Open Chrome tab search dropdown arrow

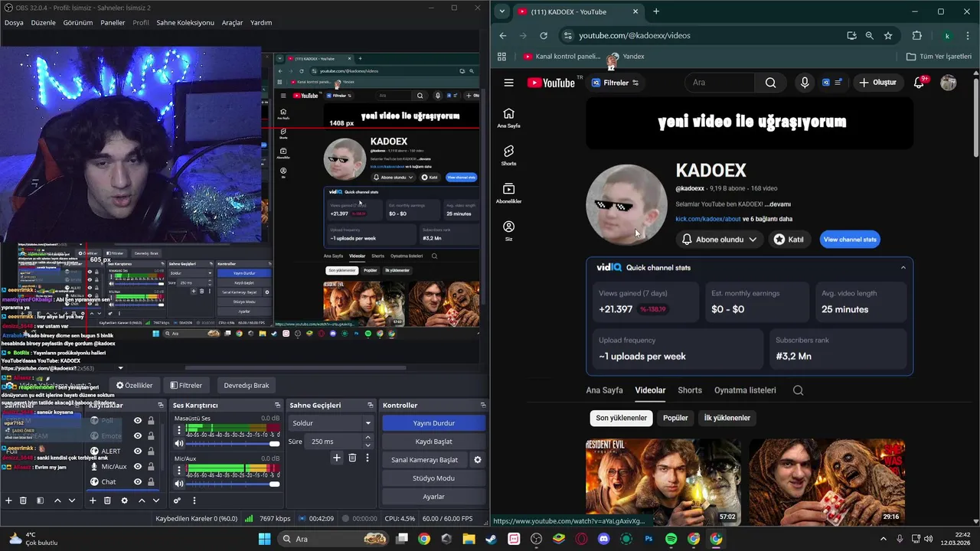pos(501,11)
